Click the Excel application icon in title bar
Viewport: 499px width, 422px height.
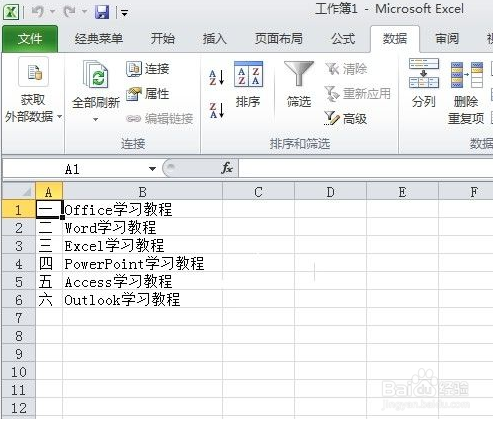coord(11,12)
